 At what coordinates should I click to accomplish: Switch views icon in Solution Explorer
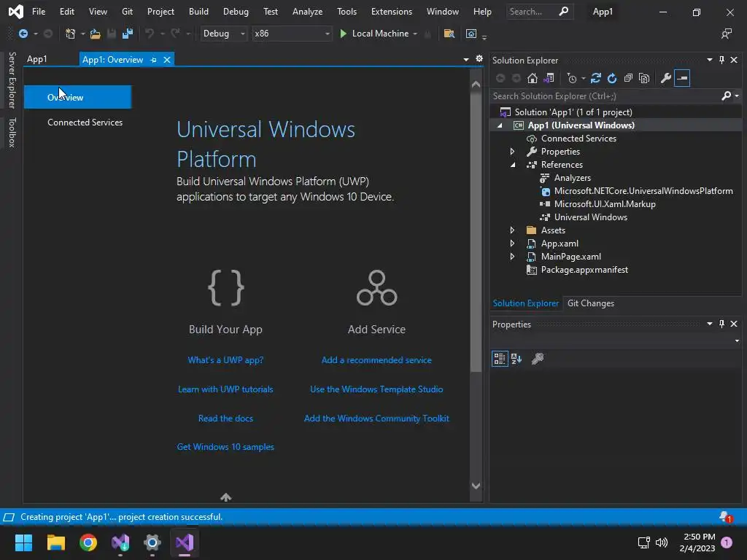pos(549,78)
